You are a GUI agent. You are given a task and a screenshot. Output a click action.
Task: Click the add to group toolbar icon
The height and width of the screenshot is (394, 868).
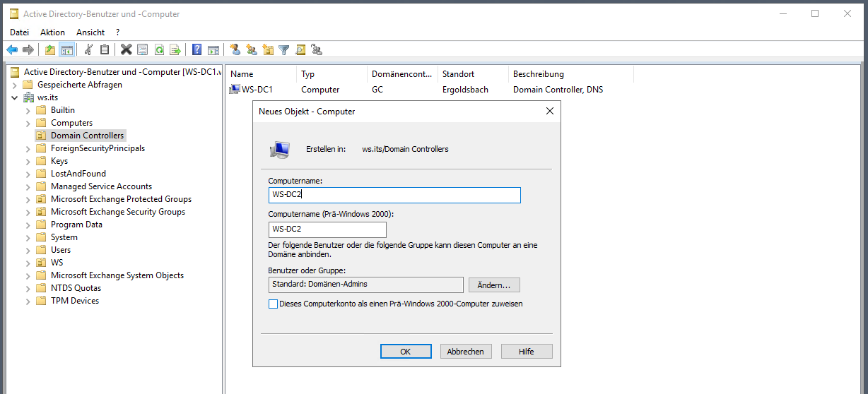317,49
